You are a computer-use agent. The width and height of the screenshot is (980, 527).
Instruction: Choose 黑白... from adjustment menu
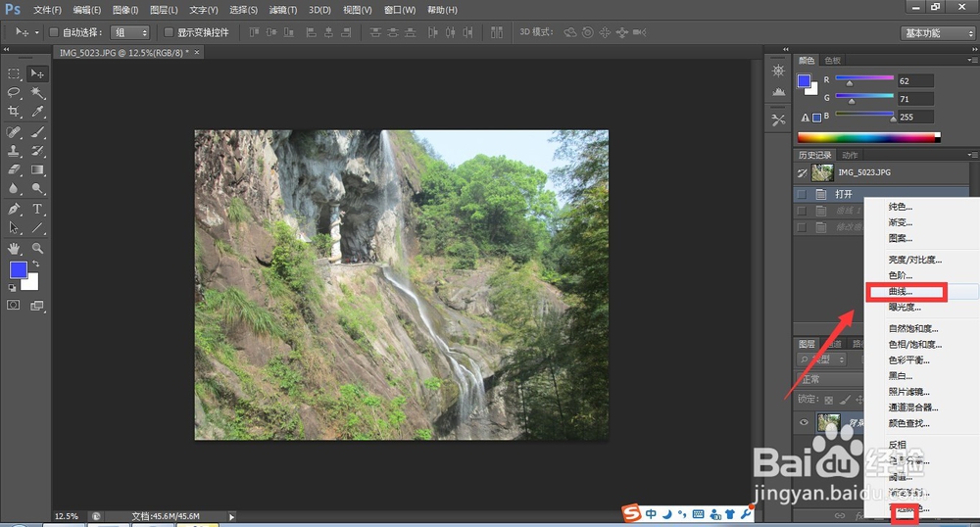pyautogui.click(x=901, y=376)
